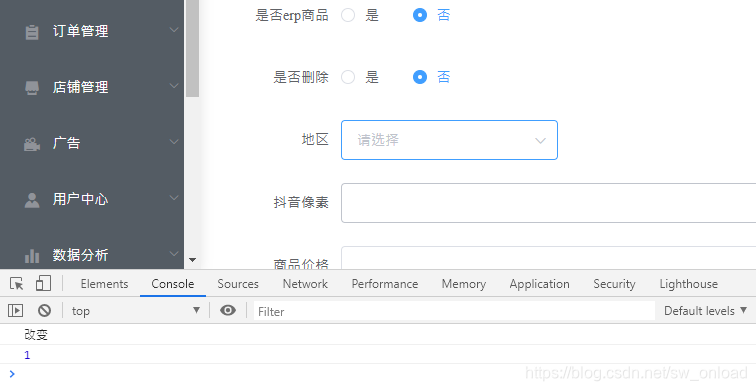
Task: Switch to the Elements tab
Action: point(105,284)
